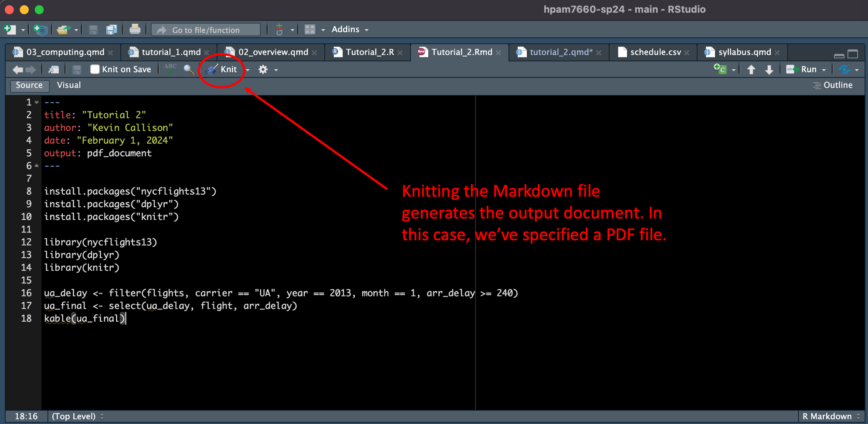The width and height of the screenshot is (868, 424).
Task: Open the Git dropdown arrow
Action: 292,30
